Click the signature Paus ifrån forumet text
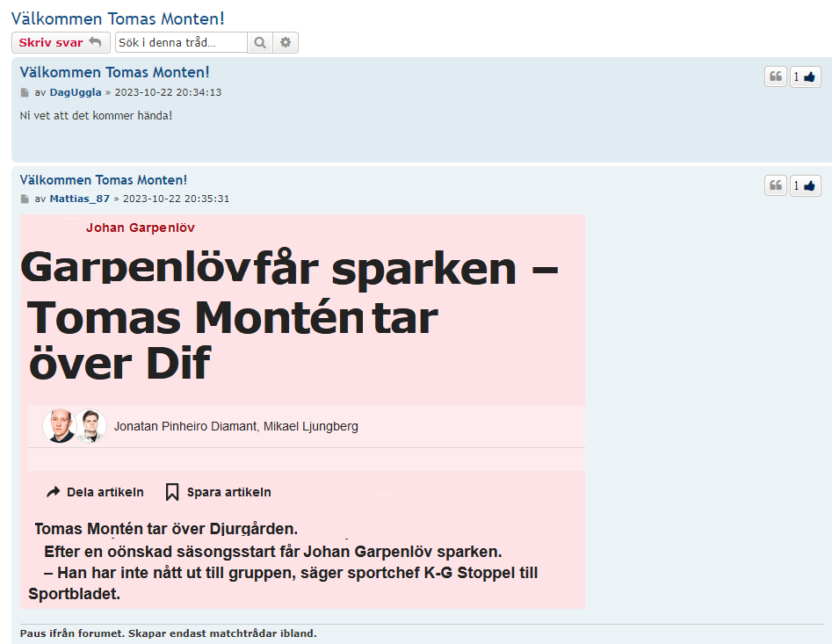Screen dimensions: 832x644 [x=168, y=633]
